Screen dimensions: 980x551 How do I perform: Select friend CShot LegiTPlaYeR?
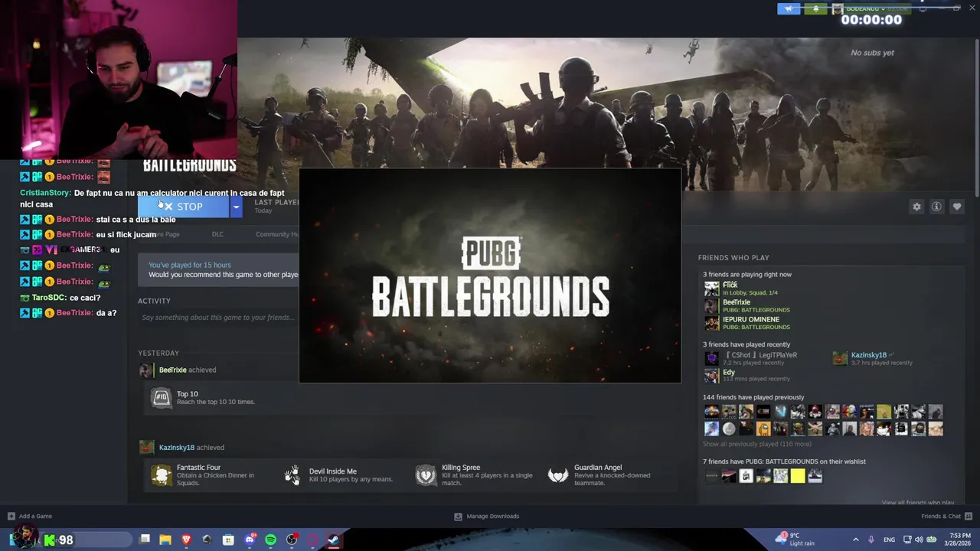(760, 355)
